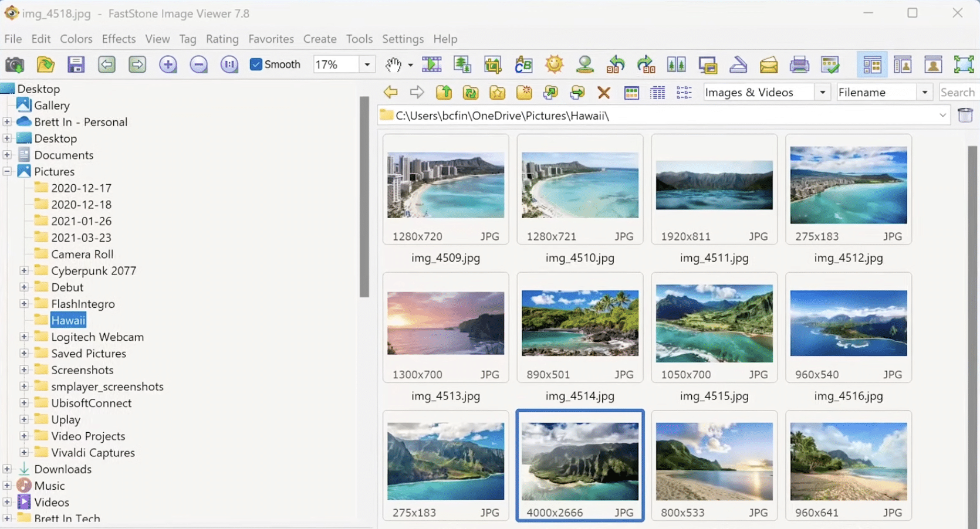The height and width of the screenshot is (529, 980).
Task: Select the Zoom In magnifier
Action: coord(168,65)
